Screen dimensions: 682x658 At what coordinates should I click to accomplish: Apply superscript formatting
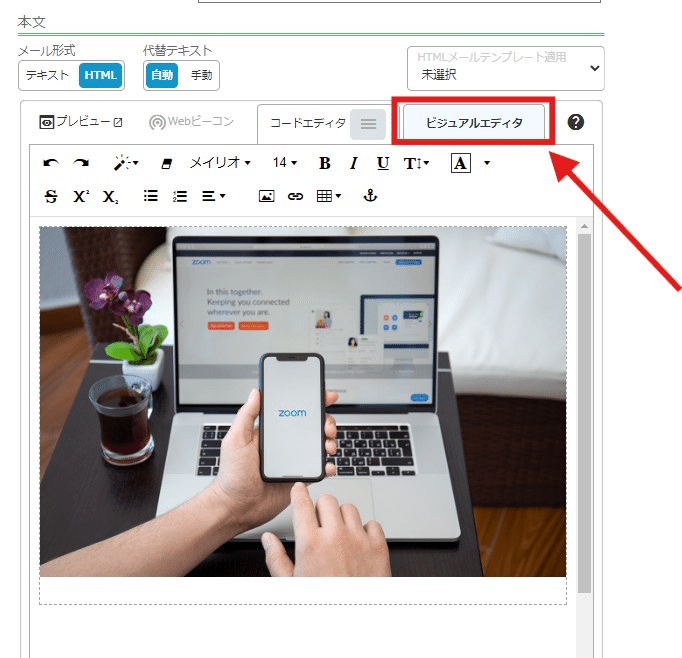click(81, 197)
